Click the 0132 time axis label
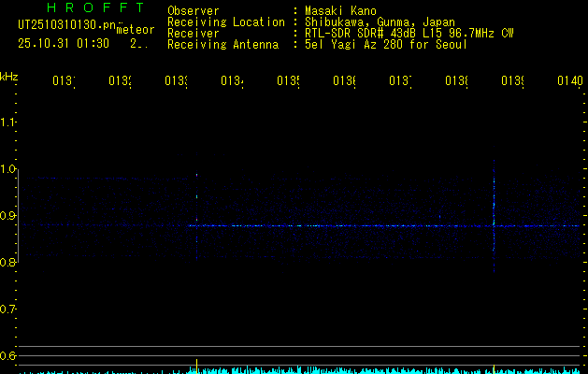Screen dimensions: 588x374 click(x=120, y=80)
